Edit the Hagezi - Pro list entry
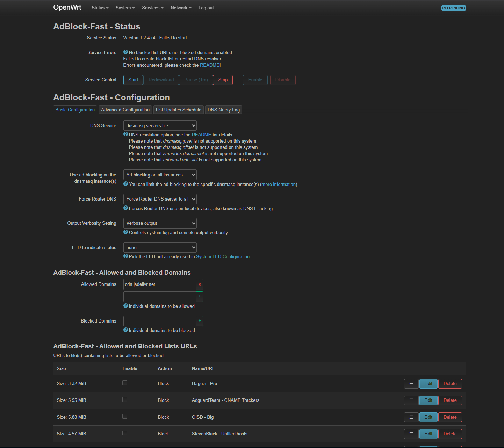The height and width of the screenshot is (448, 504). click(x=429, y=384)
